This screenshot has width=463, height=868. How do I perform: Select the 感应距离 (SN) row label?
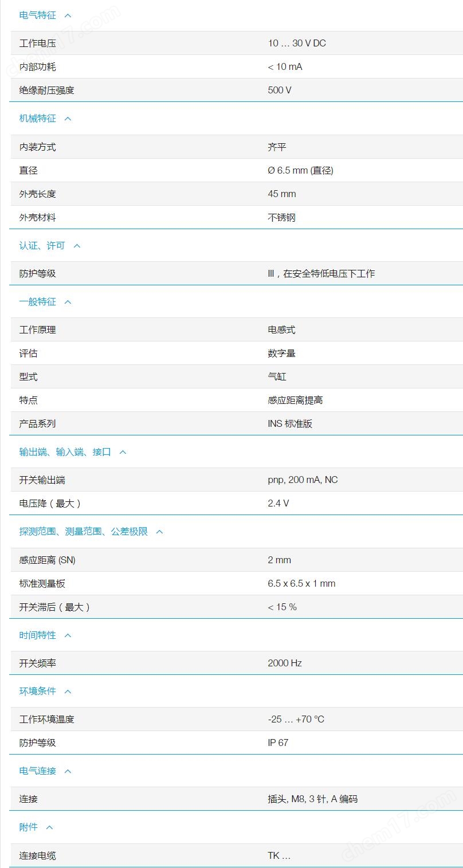48,560
